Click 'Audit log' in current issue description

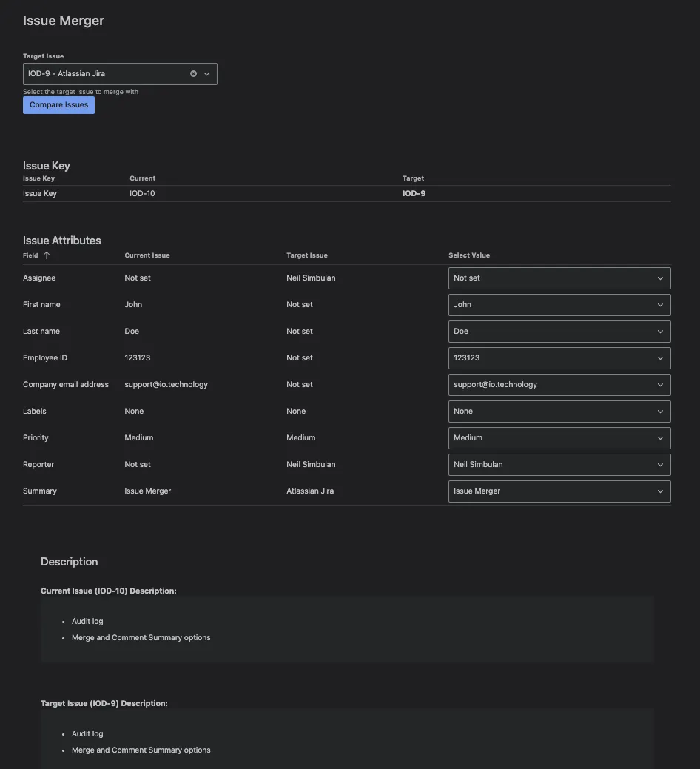(87, 622)
